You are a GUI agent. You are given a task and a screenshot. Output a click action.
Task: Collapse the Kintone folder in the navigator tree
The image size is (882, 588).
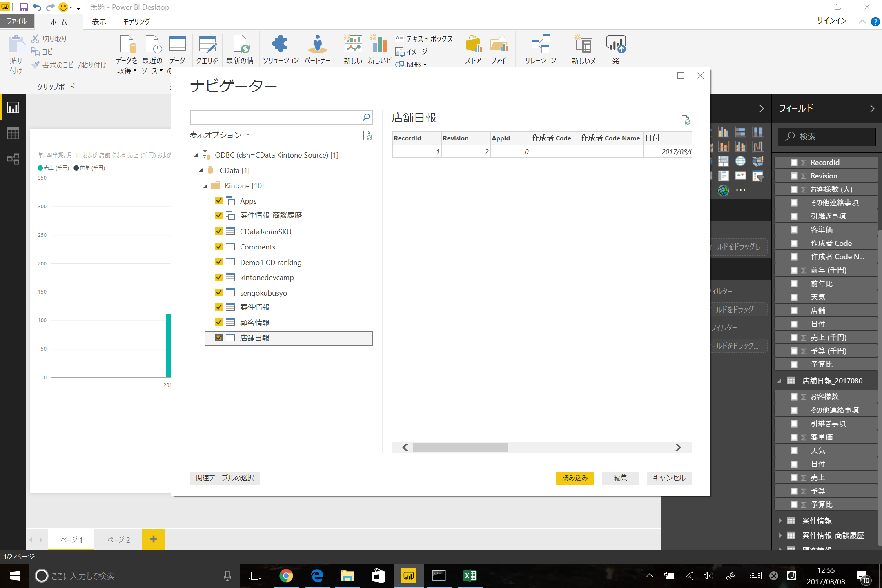click(x=207, y=185)
